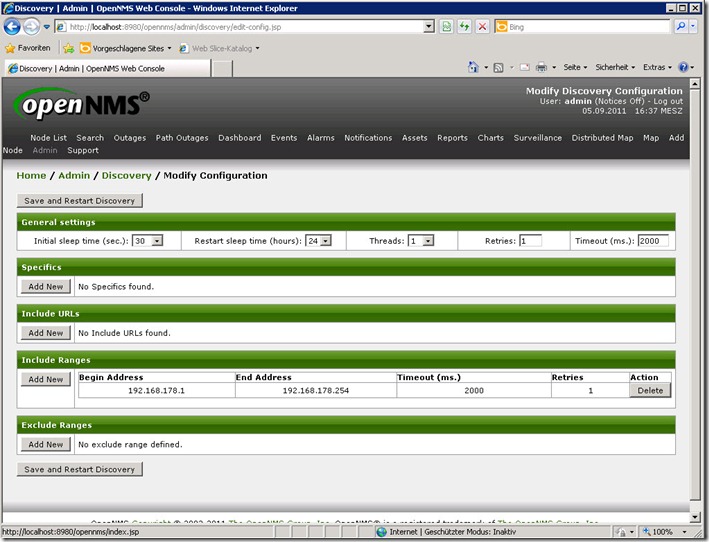Click top Save and Restart Discovery button
The width and height of the screenshot is (709, 542).
(80, 201)
